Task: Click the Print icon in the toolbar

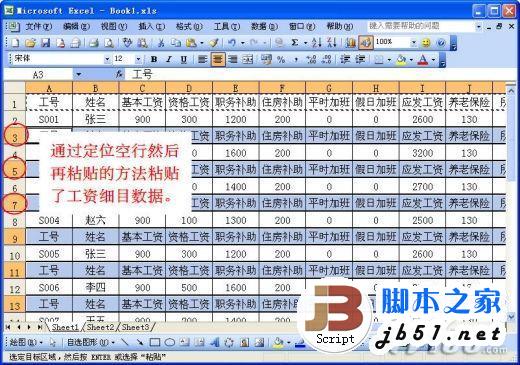Action: tap(94, 43)
